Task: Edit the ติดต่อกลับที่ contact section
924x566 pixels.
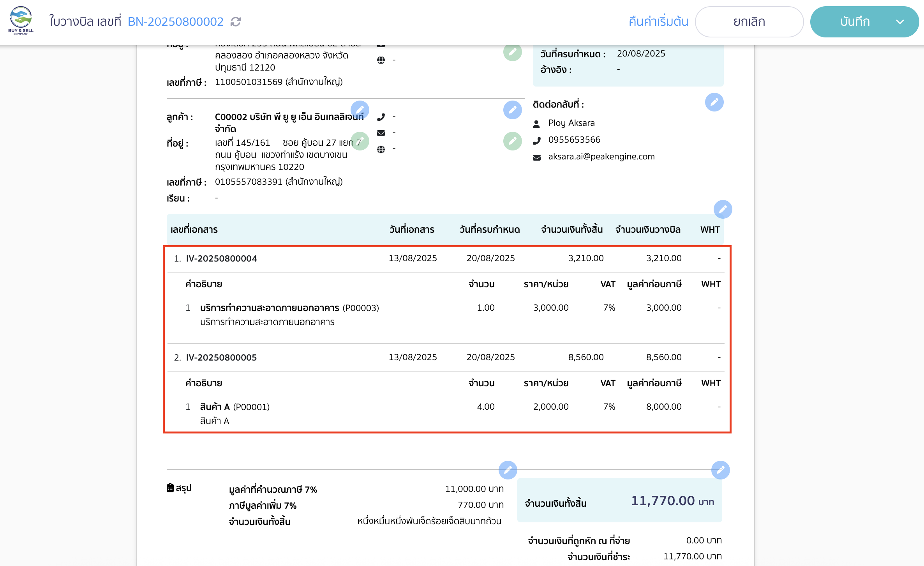Action: point(714,102)
